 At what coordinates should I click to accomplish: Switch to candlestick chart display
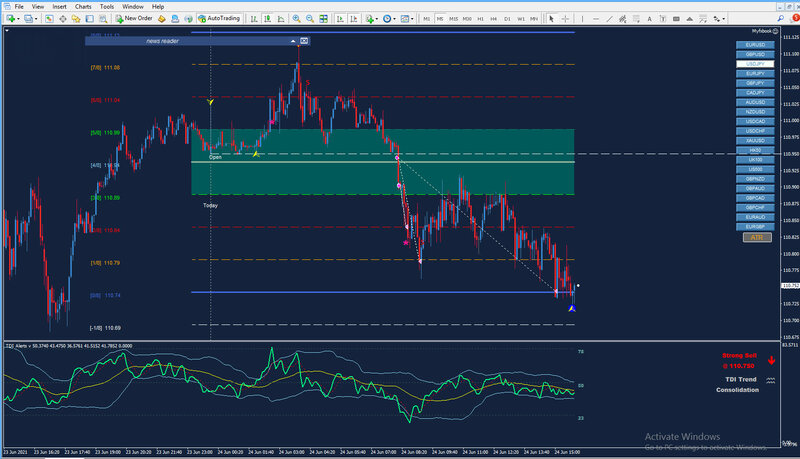pos(267,19)
